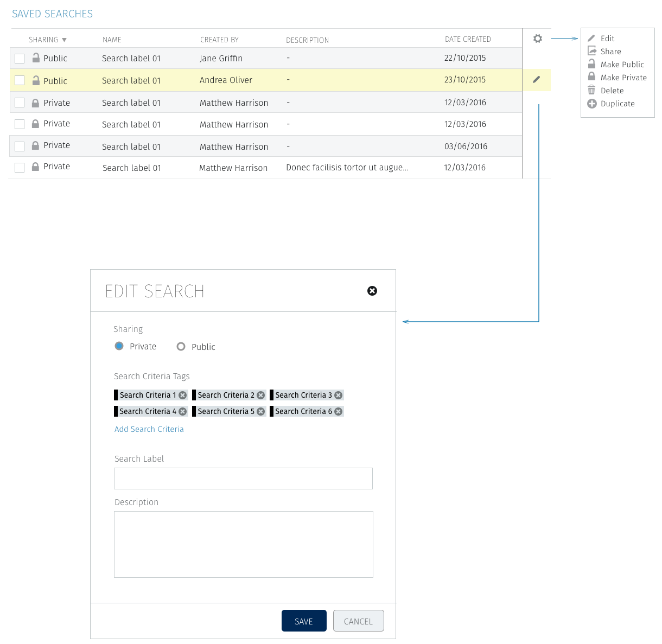Click the Donec facilisis tortor ut augue description

tap(347, 167)
